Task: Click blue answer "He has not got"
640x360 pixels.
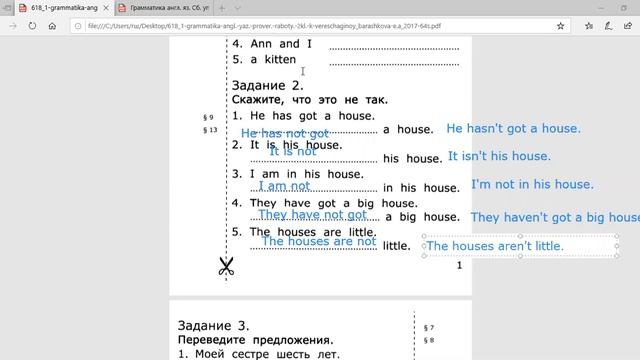Action: 285,133
